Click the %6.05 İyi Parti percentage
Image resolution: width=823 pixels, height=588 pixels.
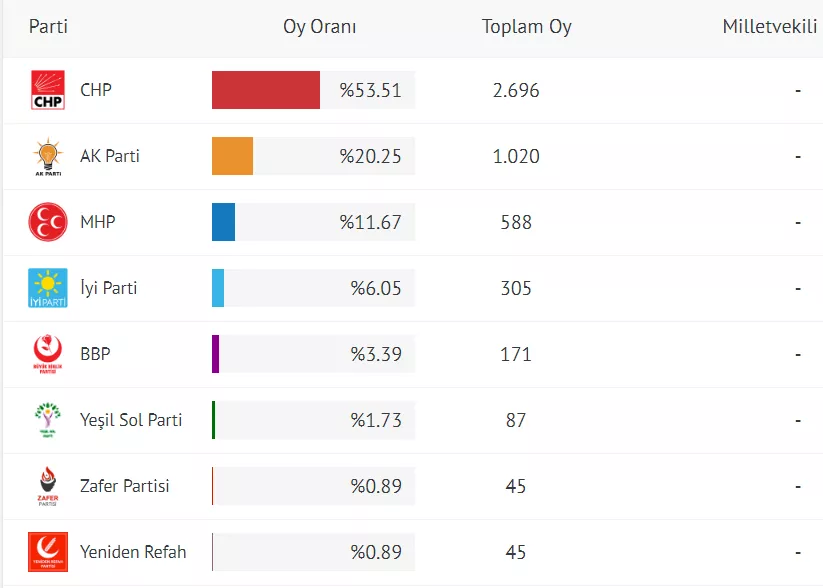pos(376,288)
